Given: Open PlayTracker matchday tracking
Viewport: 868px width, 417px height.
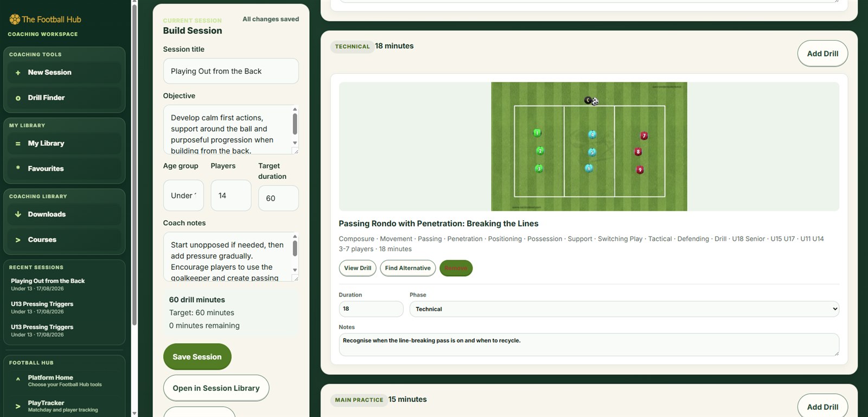Looking at the screenshot, I should [64, 406].
